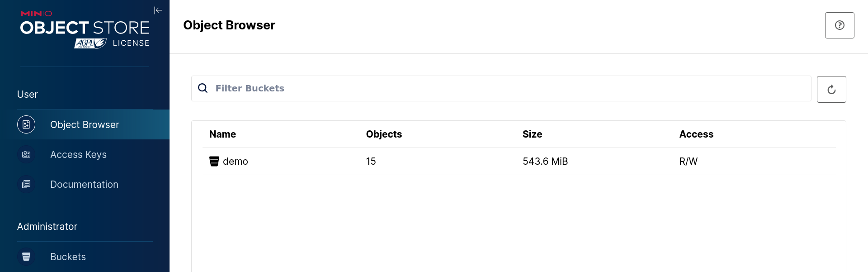Open the help question mark button
This screenshot has height=272, width=868.
(x=840, y=25)
